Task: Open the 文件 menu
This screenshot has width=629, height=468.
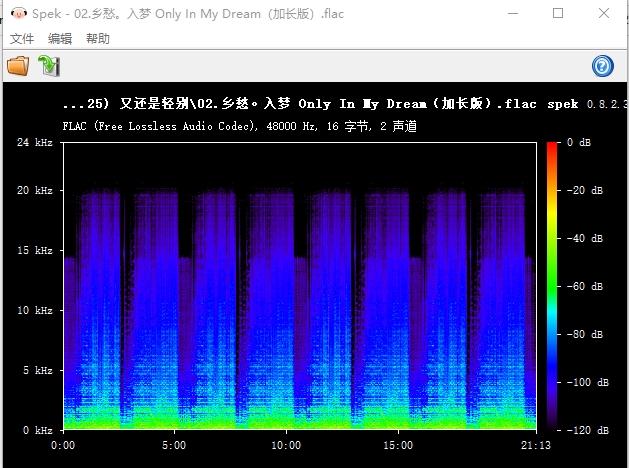Action: pos(22,38)
